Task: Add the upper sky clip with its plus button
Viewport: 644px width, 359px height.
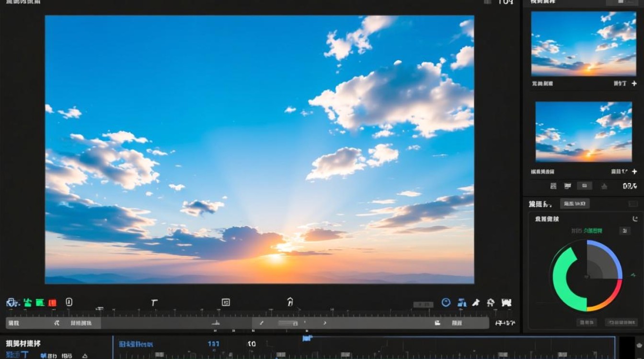Action: tap(634, 83)
